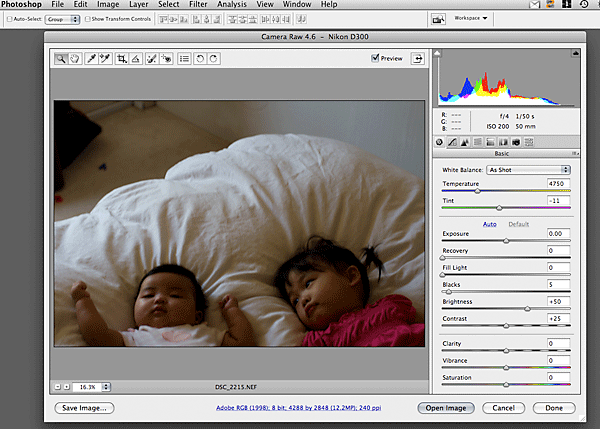Open the Edit menu
Screen dimensions: 600x429
(80, 4)
